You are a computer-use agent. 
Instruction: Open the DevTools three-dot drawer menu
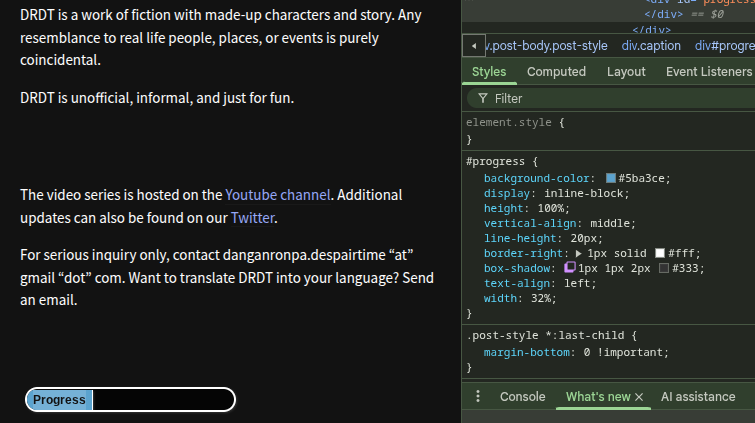[x=478, y=397]
